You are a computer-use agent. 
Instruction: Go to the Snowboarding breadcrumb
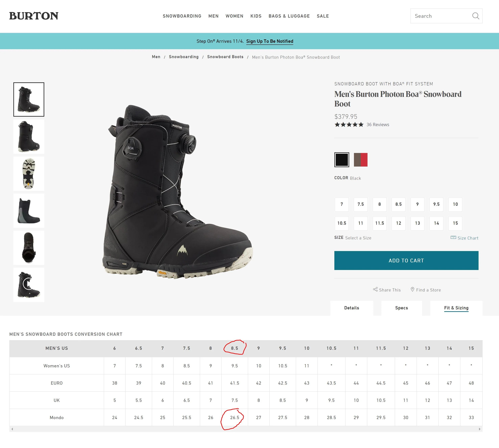pos(184,57)
